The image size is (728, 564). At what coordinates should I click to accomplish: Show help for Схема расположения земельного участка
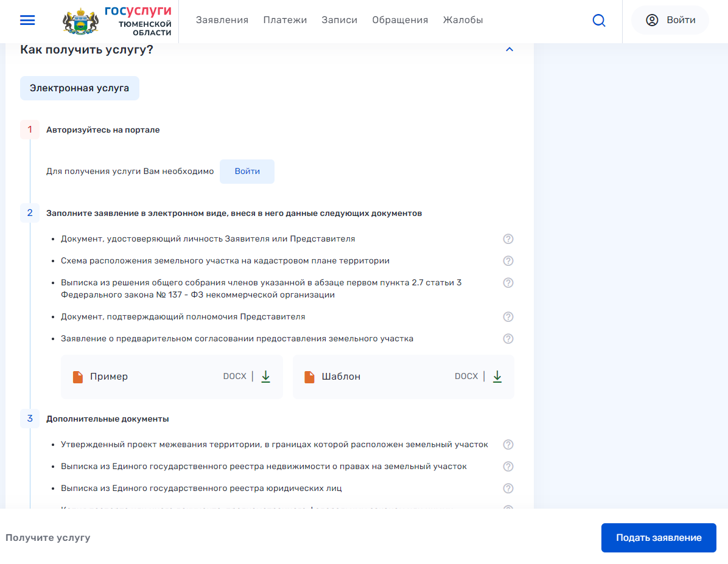tap(508, 261)
